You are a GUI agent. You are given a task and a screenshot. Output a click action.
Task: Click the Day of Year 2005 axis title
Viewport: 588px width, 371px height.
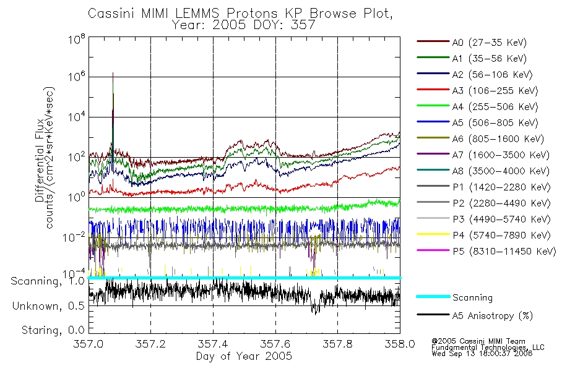pos(244,356)
